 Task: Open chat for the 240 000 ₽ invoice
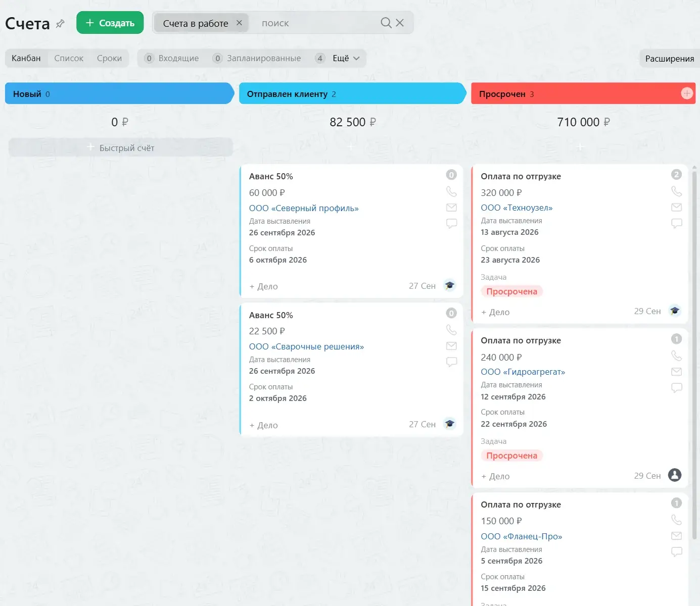(x=676, y=387)
